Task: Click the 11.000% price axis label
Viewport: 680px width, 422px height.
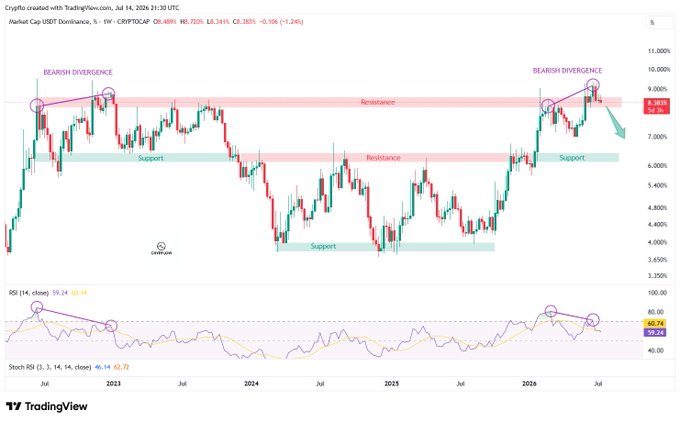Action: click(659, 51)
